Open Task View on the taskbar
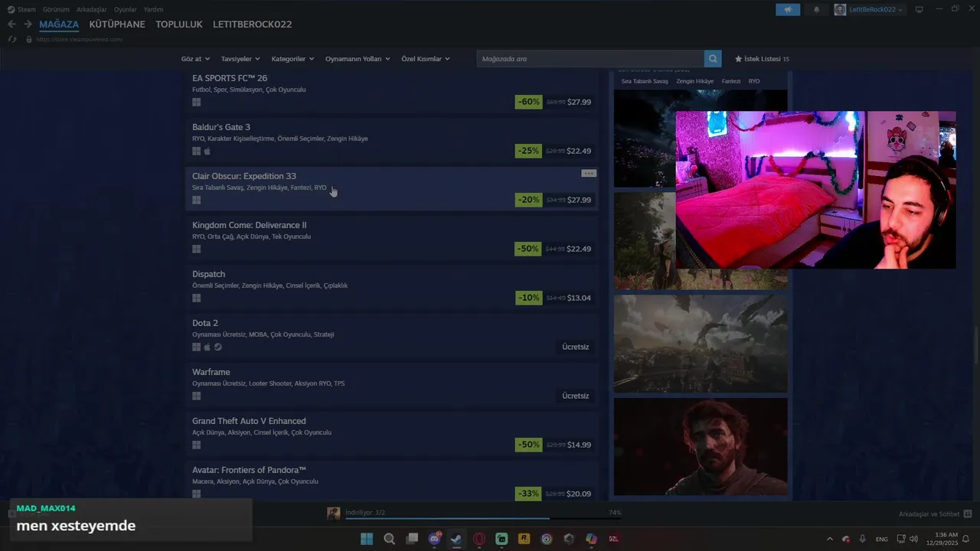980x551 pixels. pyautogui.click(x=412, y=539)
